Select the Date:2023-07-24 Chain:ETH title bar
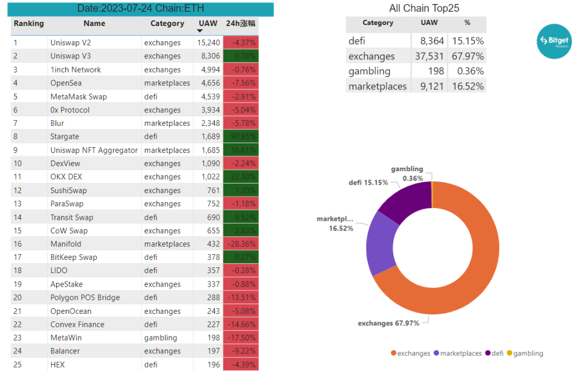 tap(140, 9)
